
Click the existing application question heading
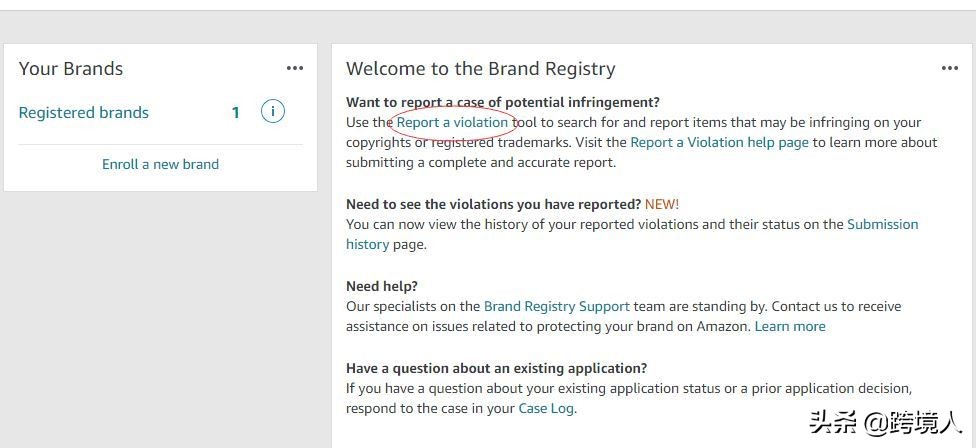tap(496, 368)
